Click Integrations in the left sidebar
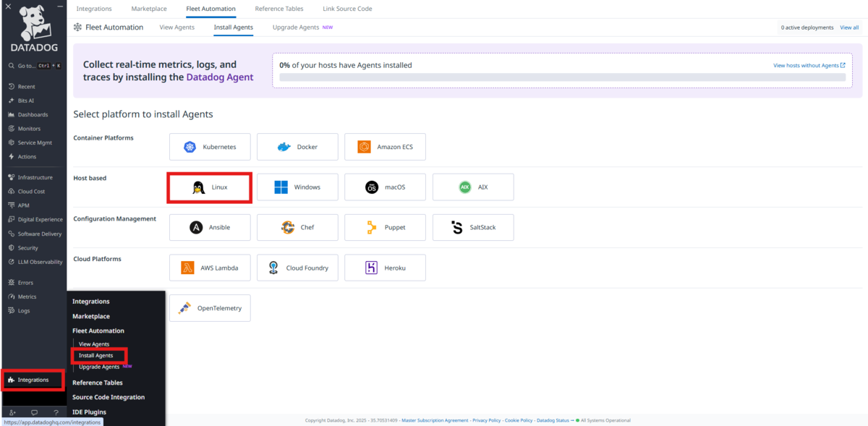Screen dimensions: 868x426 point(33,380)
